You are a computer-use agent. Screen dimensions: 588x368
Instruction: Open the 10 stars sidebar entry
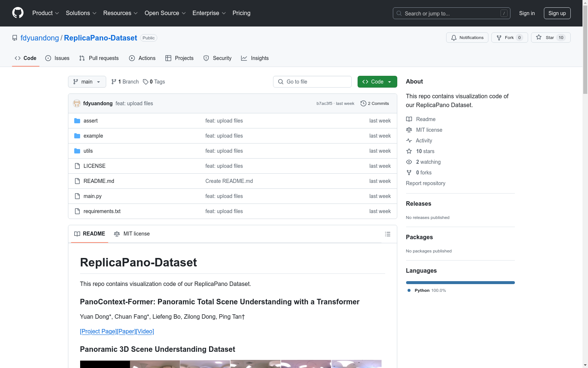click(420, 151)
